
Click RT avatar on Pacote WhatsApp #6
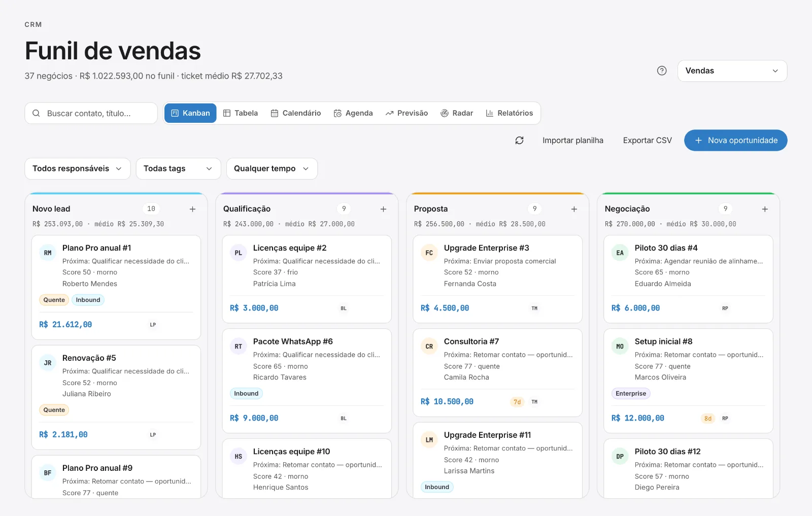point(239,347)
